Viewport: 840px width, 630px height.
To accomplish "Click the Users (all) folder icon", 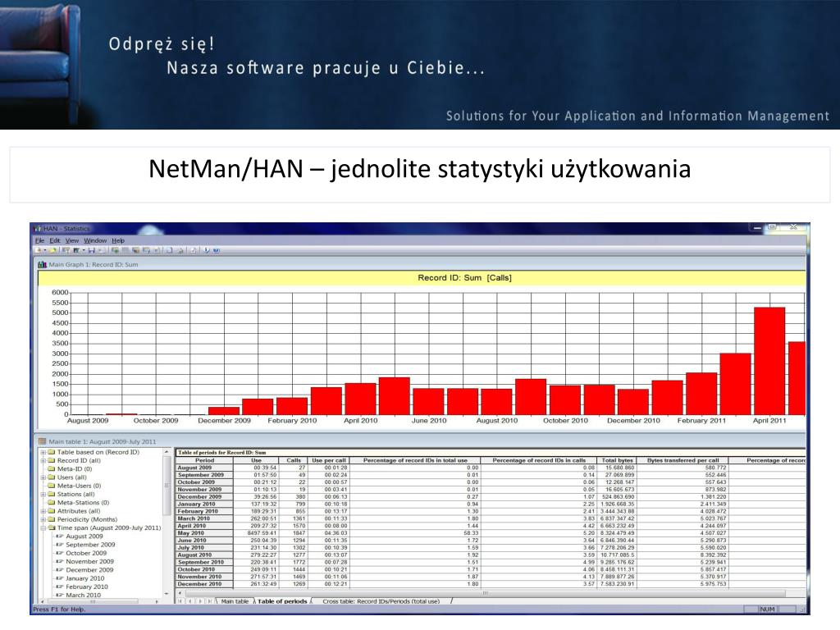I will click(x=52, y=477).
